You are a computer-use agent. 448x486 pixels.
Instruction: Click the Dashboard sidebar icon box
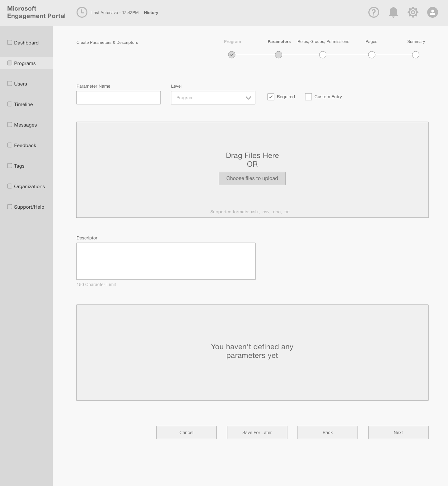click(10, 42)
